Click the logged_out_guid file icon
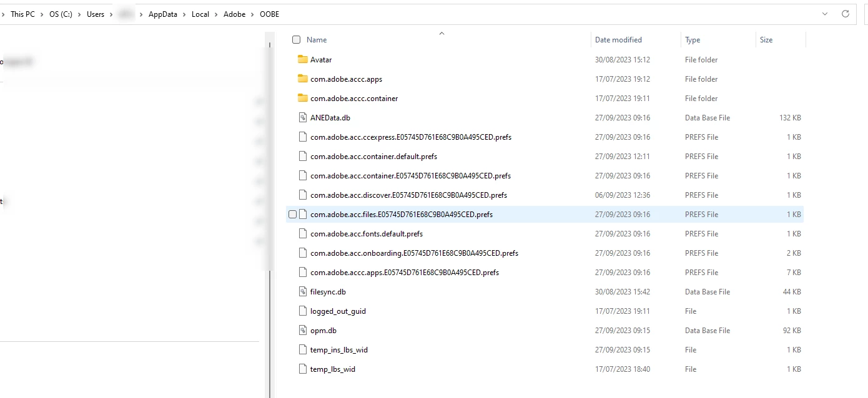The width and height of the screenshot is (868, 398). coord(303,311)
